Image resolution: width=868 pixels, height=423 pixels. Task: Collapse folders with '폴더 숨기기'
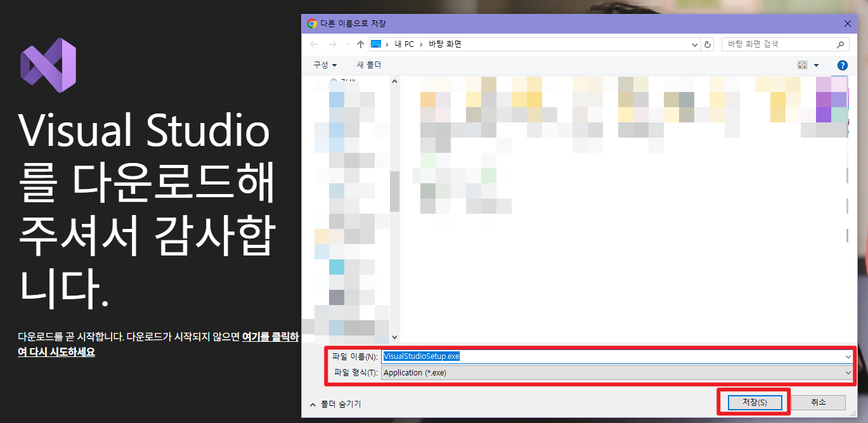(x=335, y=404)
